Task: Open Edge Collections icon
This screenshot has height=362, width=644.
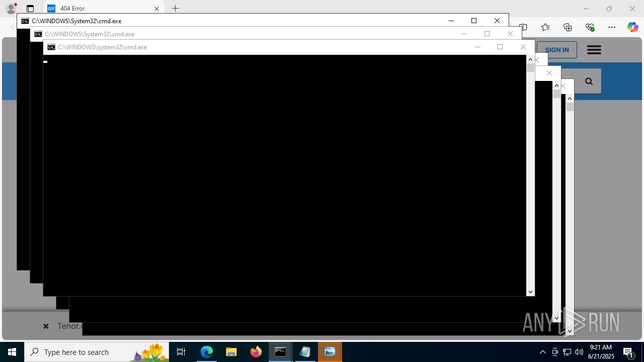Action: (x=568, y=27)
